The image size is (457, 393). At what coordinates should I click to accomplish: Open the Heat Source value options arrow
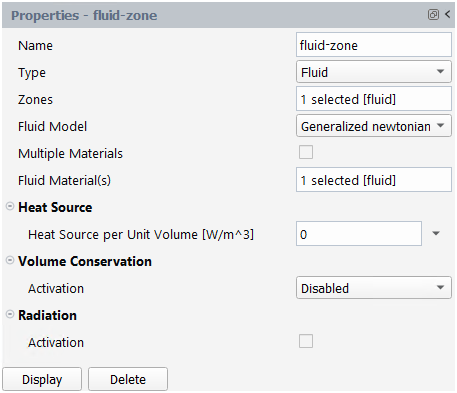(436, 233)
